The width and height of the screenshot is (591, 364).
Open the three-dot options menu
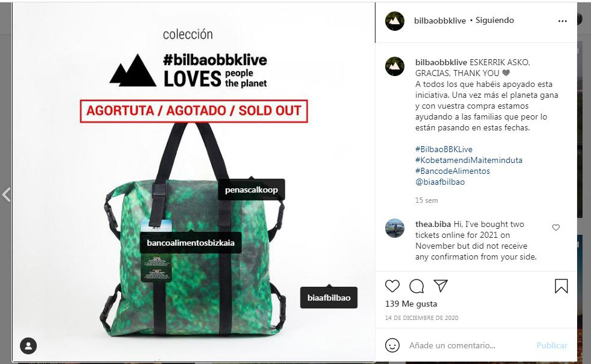(563, 21)
